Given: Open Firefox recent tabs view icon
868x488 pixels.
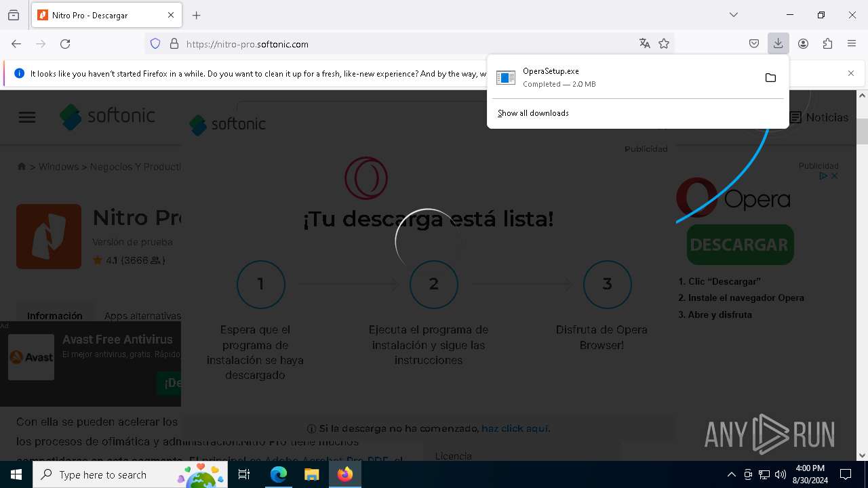Looking at the screenshot, I should [14, 15].
